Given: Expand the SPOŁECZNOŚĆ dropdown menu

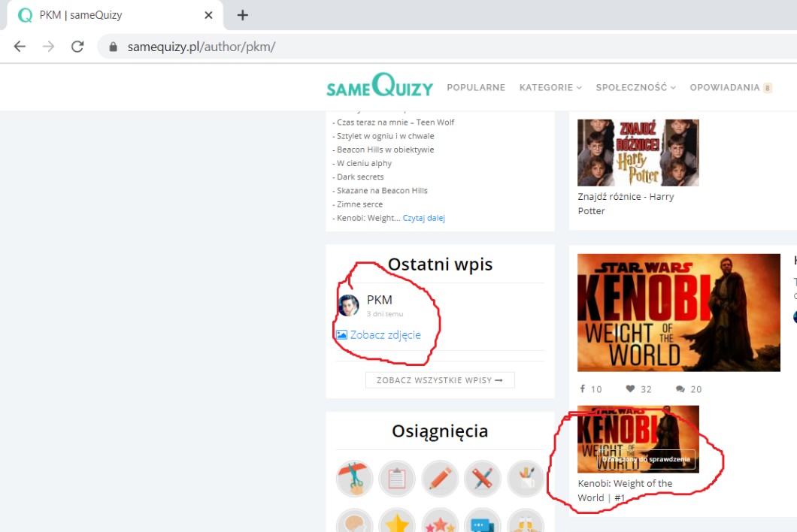Looking at the screenshot, I should pos(635,88).
